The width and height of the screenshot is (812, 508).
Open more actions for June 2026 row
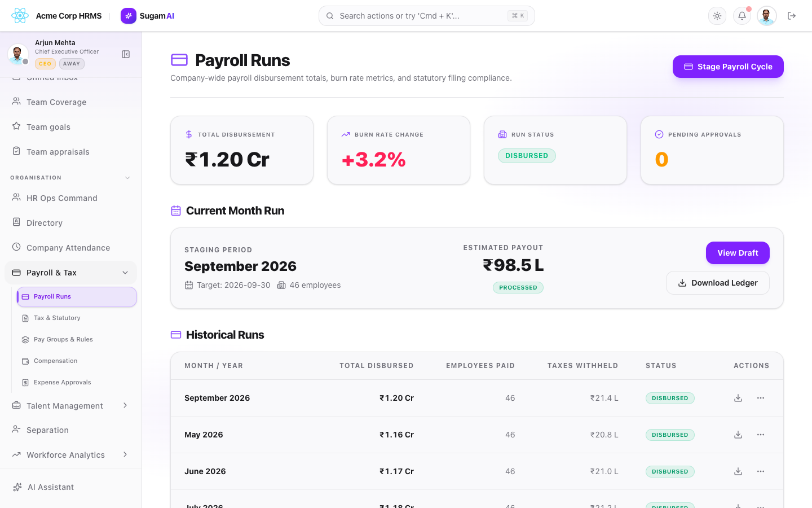pyautogui.click(x=761, y=471)
